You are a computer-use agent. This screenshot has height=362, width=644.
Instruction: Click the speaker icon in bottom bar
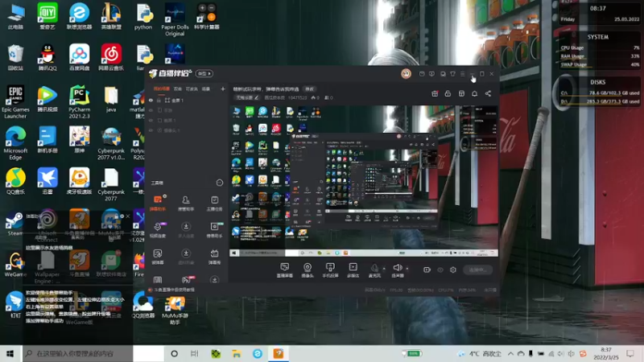(397, 268)
